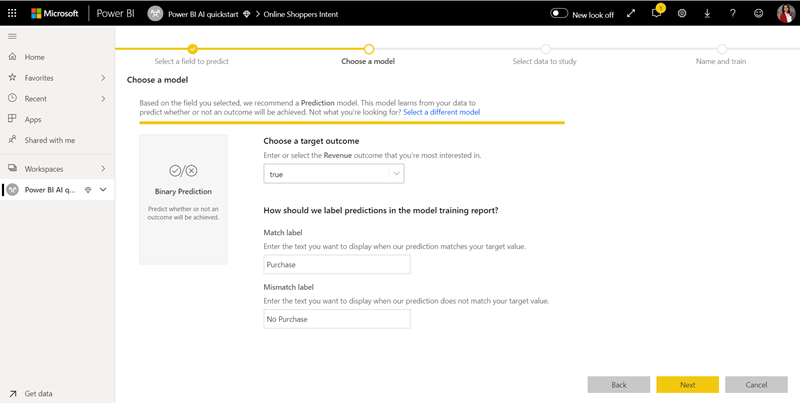
Task: Select the Binary Prediction model card
Action: point(183,199)
